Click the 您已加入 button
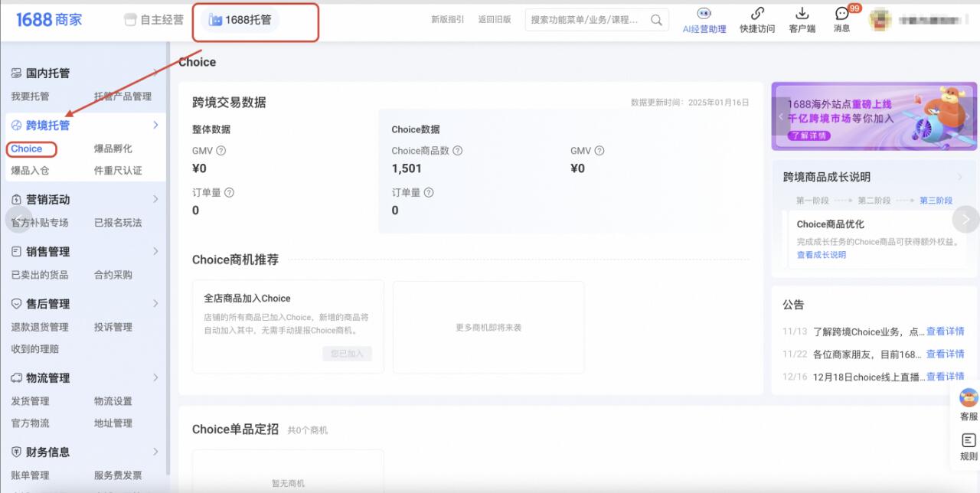The height and width of the screenshot is (493, 980). [347, 354]
